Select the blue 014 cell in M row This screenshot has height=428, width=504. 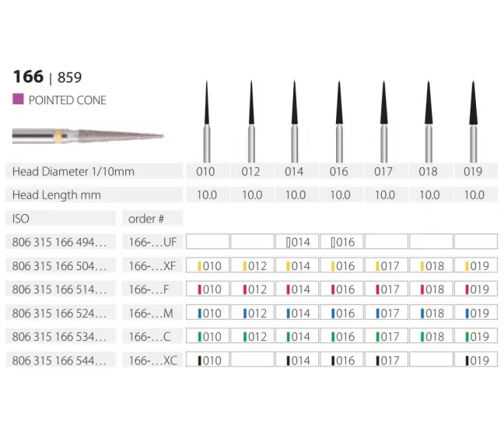(297, 313)
